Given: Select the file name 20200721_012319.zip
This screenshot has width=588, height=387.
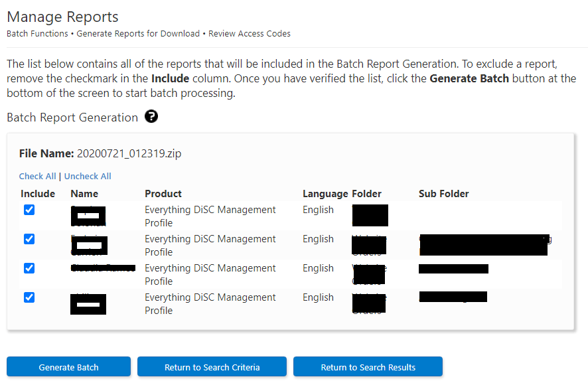Looking at the screenshot, I should 129,153.
